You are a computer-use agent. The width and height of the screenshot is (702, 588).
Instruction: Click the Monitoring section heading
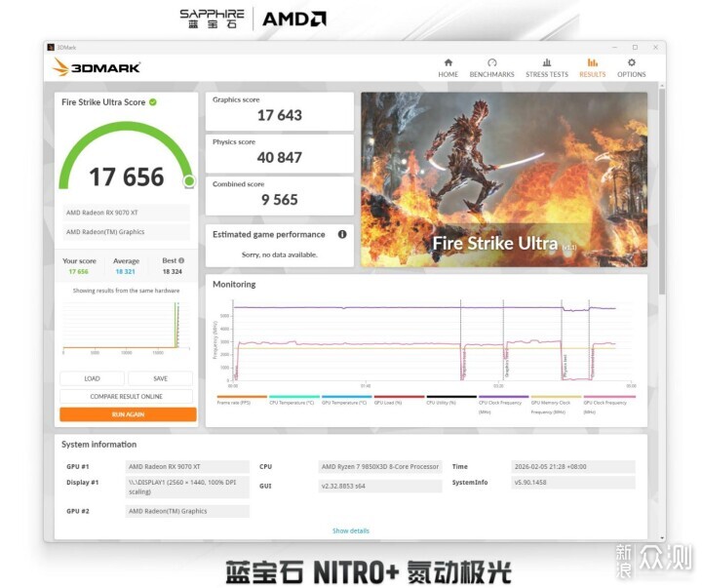(234, 284)
